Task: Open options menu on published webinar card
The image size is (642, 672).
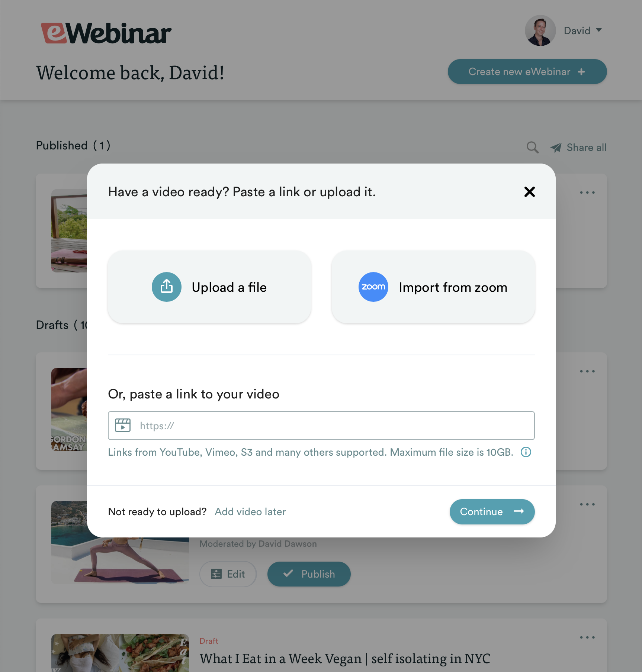Action: (x=587, y=193)
